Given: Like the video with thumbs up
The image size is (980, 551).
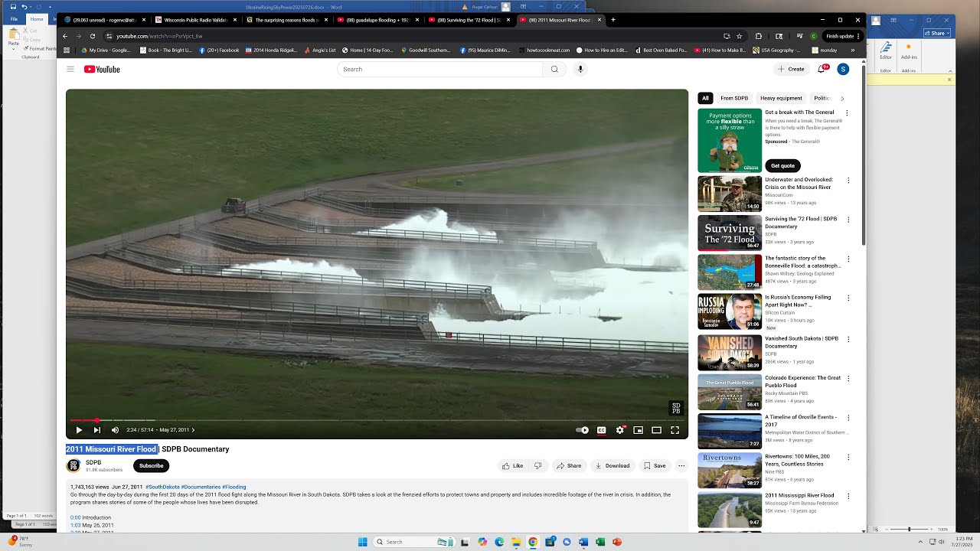Looking at the screenshot, I should coord(512,465).
